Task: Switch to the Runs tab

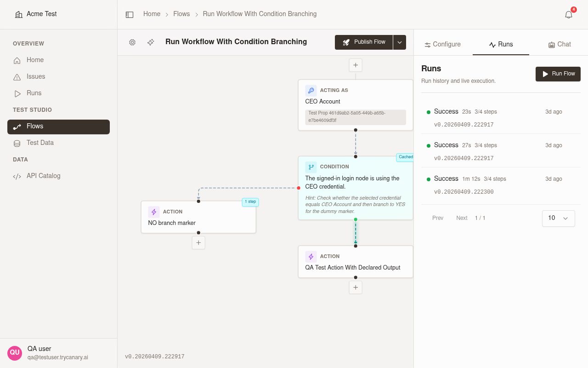Action: pyautogui.click(x=501, y=44)
